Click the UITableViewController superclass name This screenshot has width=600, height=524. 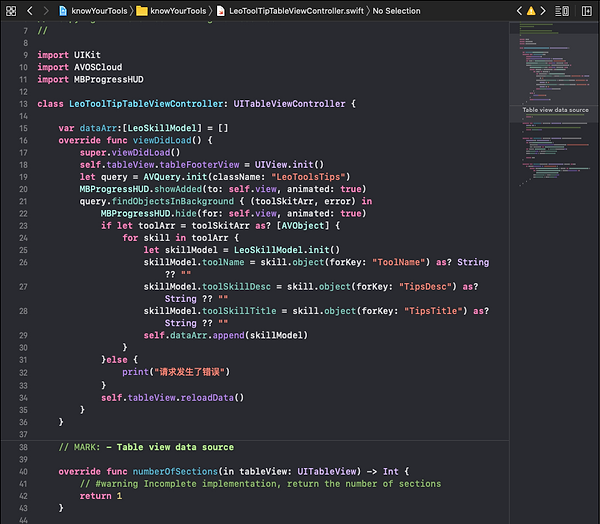[289, 104]
